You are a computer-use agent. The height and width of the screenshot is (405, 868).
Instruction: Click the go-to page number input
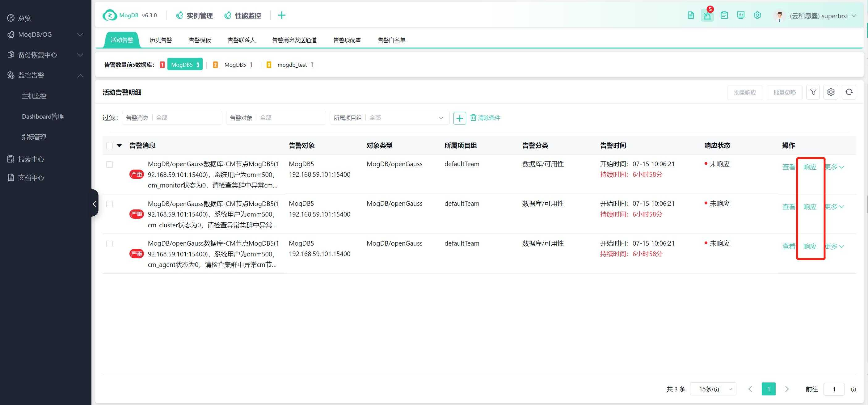pyautogui.click(x=834, y=389)
